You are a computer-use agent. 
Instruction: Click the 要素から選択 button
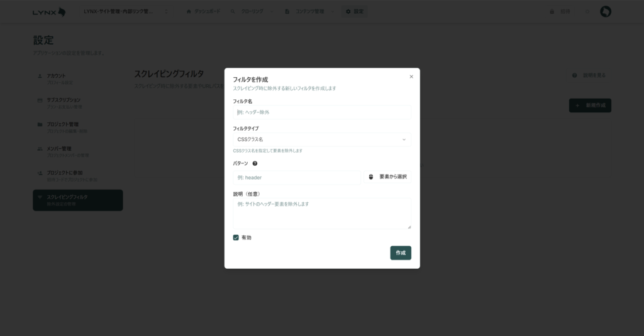click(388, 177)
